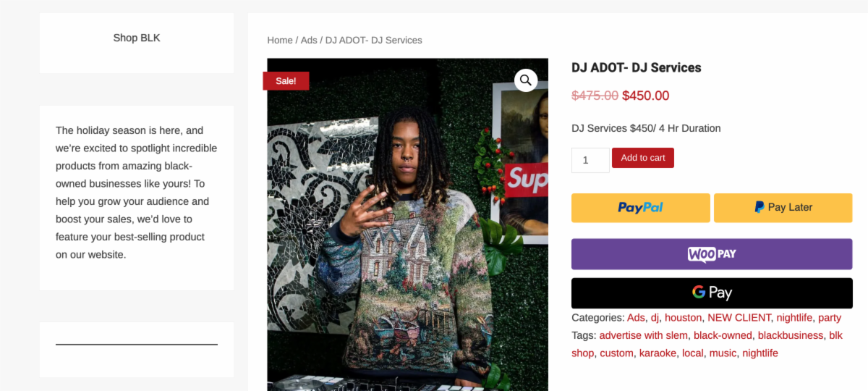Pay with the PayPal button
Screen dimensions: 868x391
click(x=641, y=208)
